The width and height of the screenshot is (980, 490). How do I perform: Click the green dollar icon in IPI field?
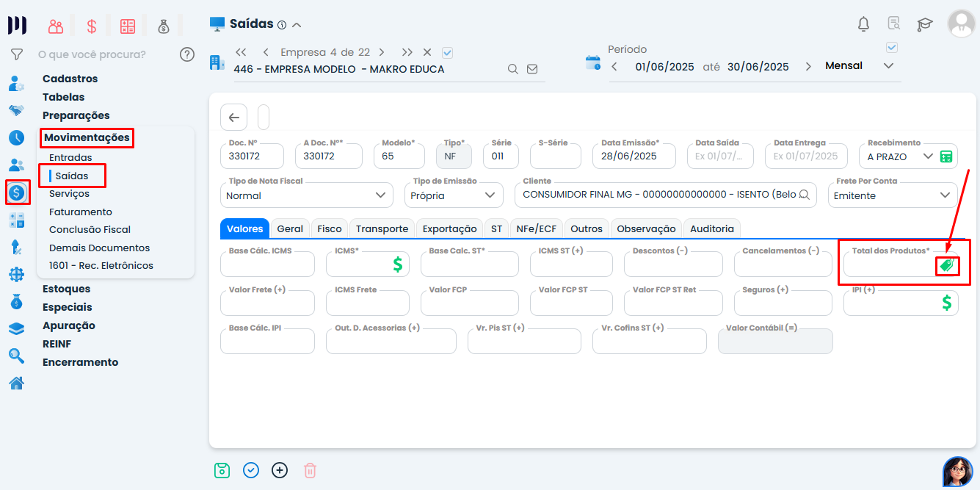coord(946,302)
